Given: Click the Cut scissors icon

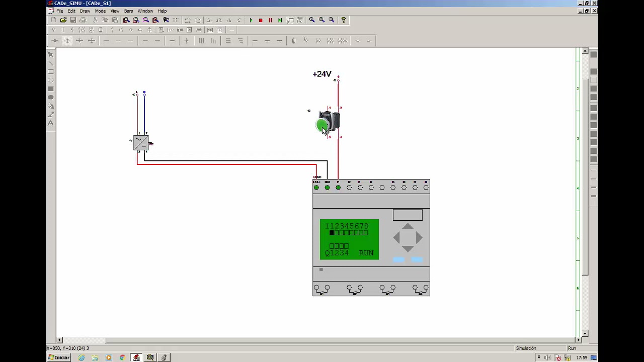Looking at the screenshot, I should coord(95,20).
